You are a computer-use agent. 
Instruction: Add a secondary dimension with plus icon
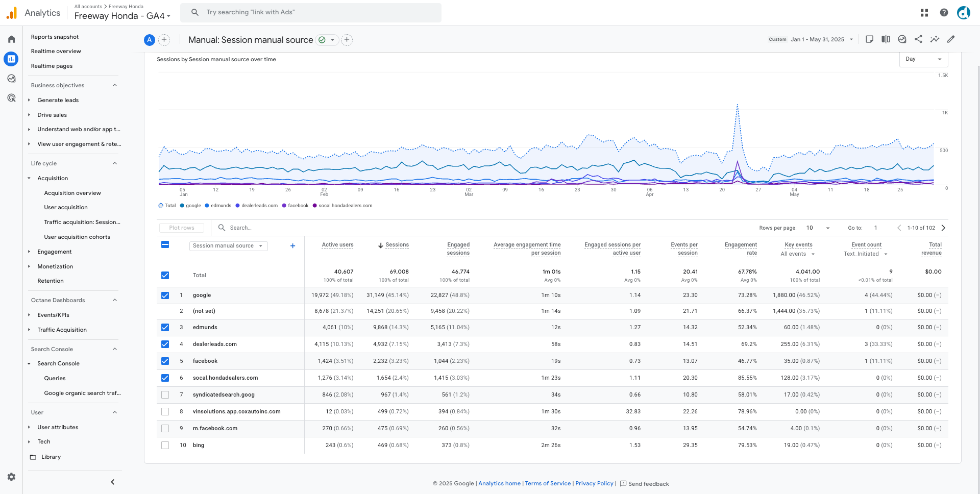tap(292, 246)
